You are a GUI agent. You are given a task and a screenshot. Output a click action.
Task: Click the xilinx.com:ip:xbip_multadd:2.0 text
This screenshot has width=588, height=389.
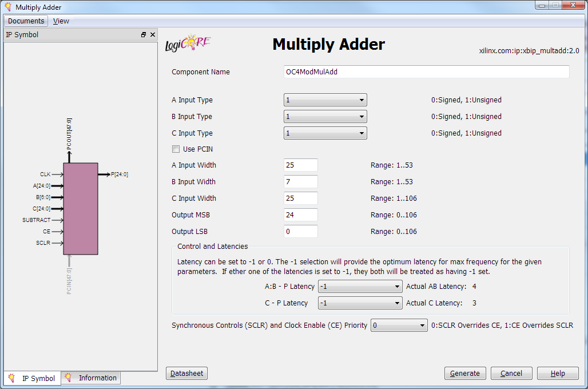(x=529, y=51)
